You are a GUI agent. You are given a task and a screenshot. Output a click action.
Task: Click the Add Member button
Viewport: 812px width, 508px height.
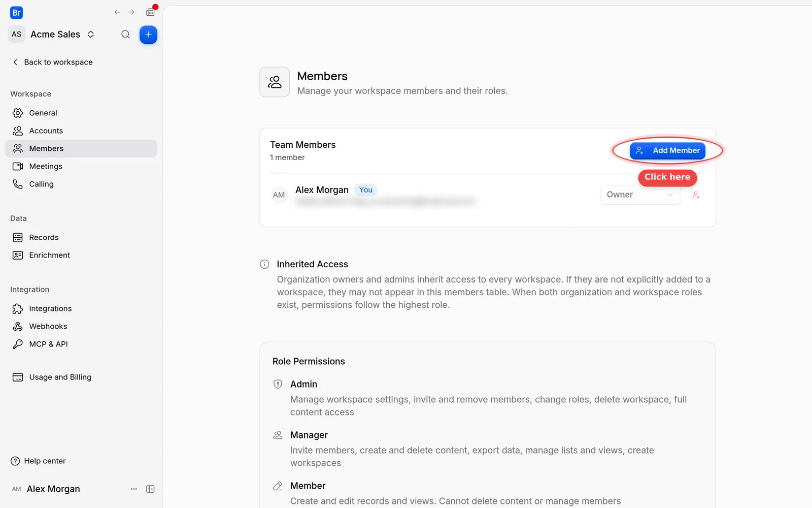click(x=667, y=150)
